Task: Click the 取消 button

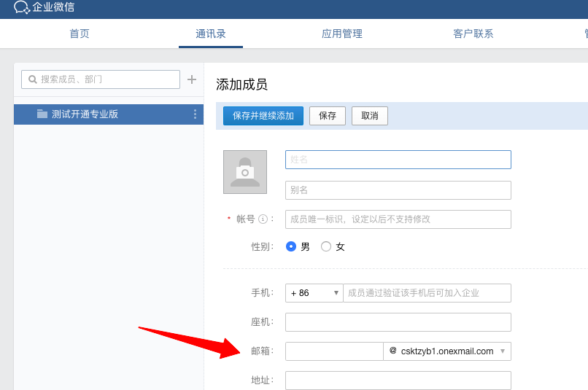Action: [x=370, y=116]
